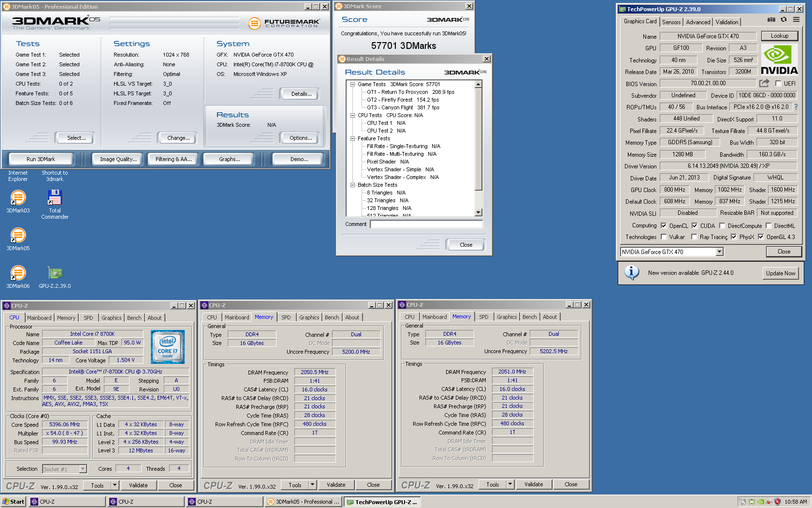The width and height of the screenshot is (812, 508).
Task: Toggle the PhysX checkbox
Action: [734, 237]
